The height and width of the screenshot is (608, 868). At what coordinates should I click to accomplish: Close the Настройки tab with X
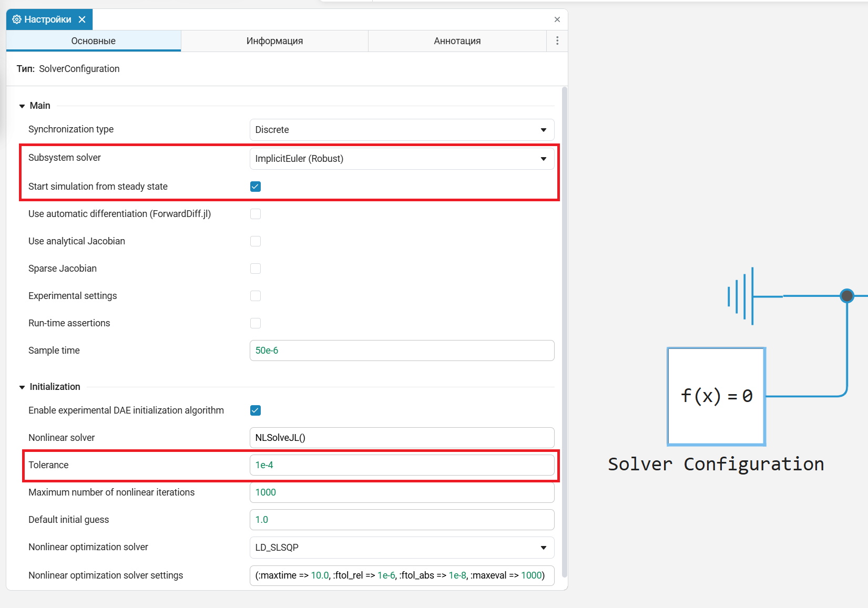[x=82, y=19]
